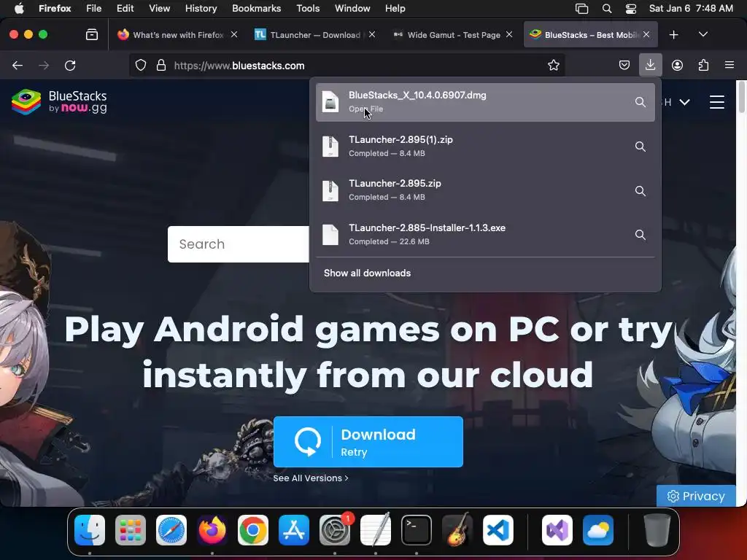Open Finder from the dock
Screen dimensions: 747x560
coord(90,530)
